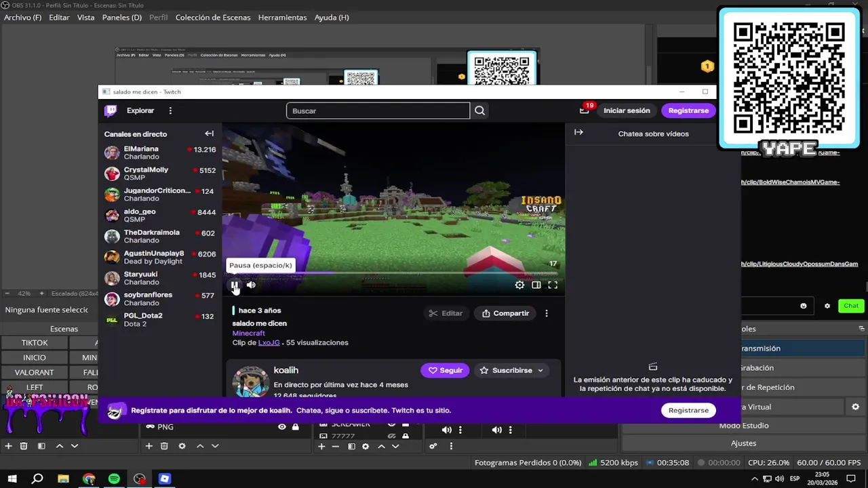Add source below the PNG row

[x=149, y=446]
